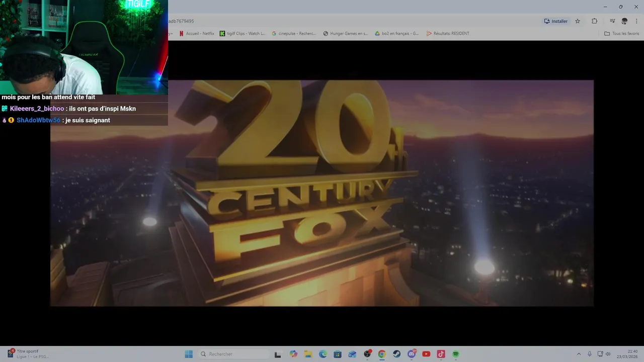Click the microphone icon in system tray

click(590, 354)
